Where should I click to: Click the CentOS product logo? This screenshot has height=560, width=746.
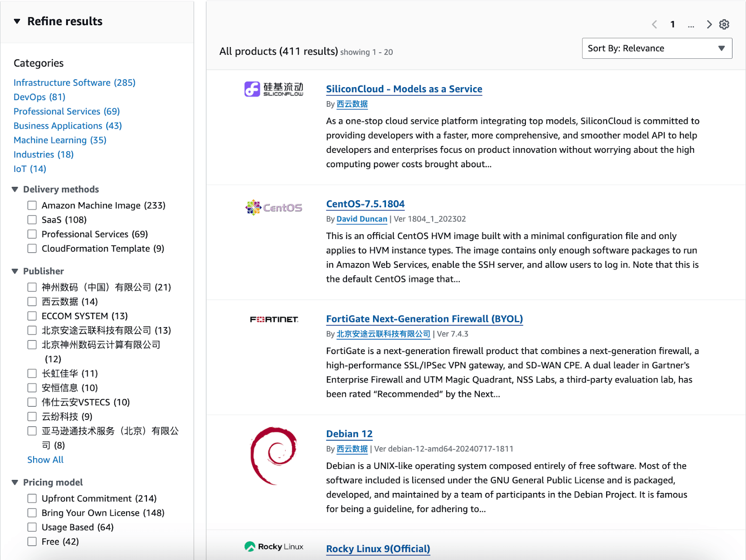pos(274,207)
